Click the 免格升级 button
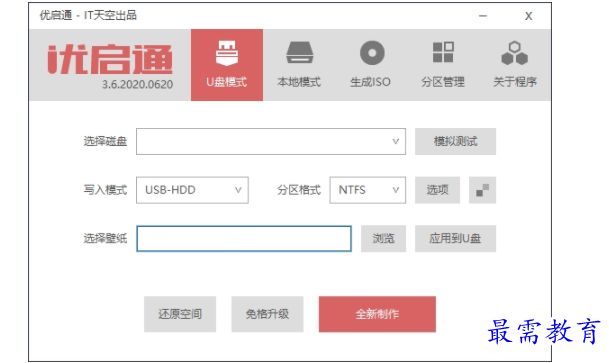609x363 pixels. coord(267,314)
